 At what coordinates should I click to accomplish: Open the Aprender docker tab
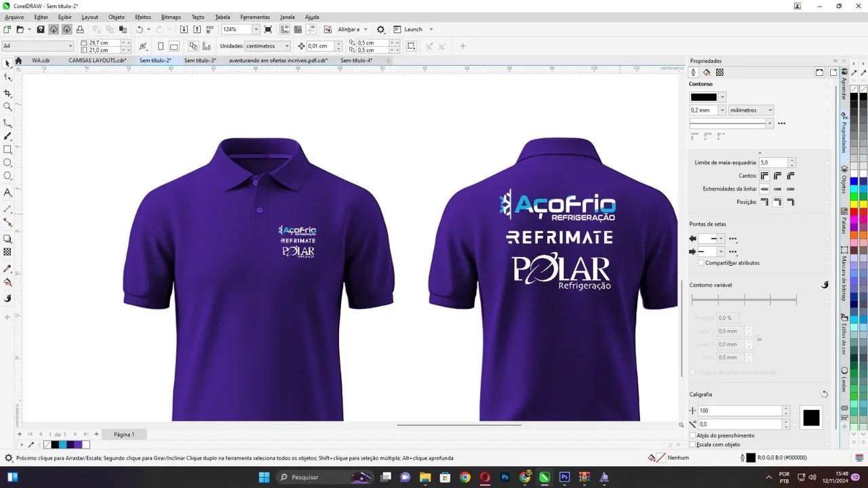click(844, 84)
